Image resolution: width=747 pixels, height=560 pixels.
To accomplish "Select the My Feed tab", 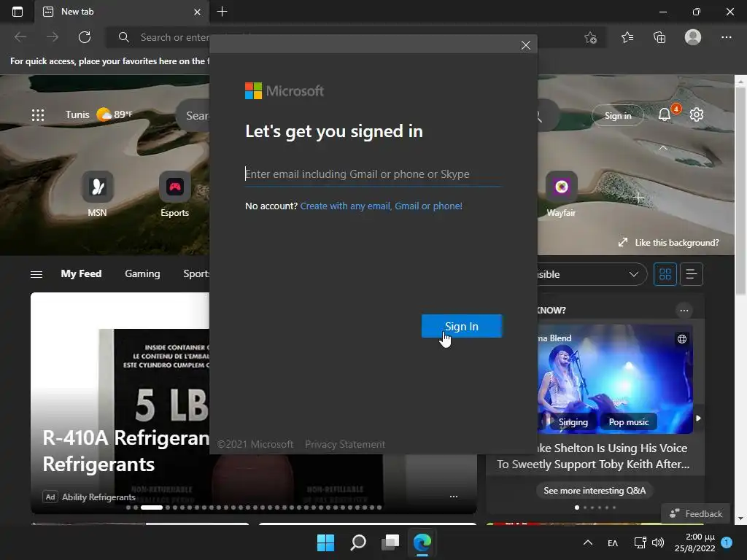I will (81, 274).
